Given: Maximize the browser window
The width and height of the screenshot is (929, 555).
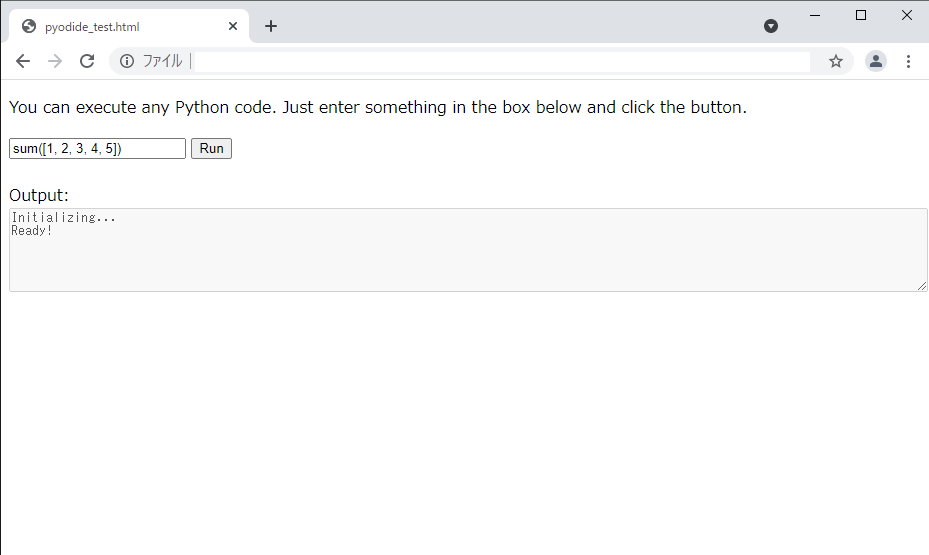Looking at the screenshot, I should click(x=861, y=15).
